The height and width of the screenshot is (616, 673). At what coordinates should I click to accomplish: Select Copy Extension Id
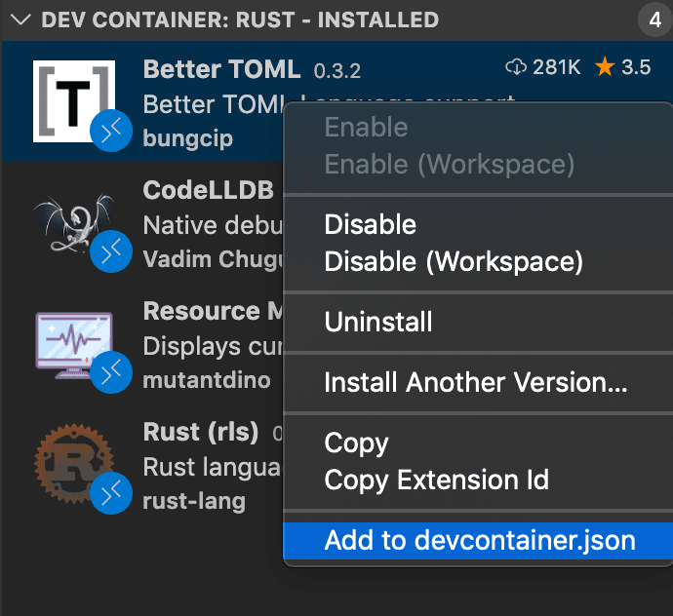[x=436, y=480]
